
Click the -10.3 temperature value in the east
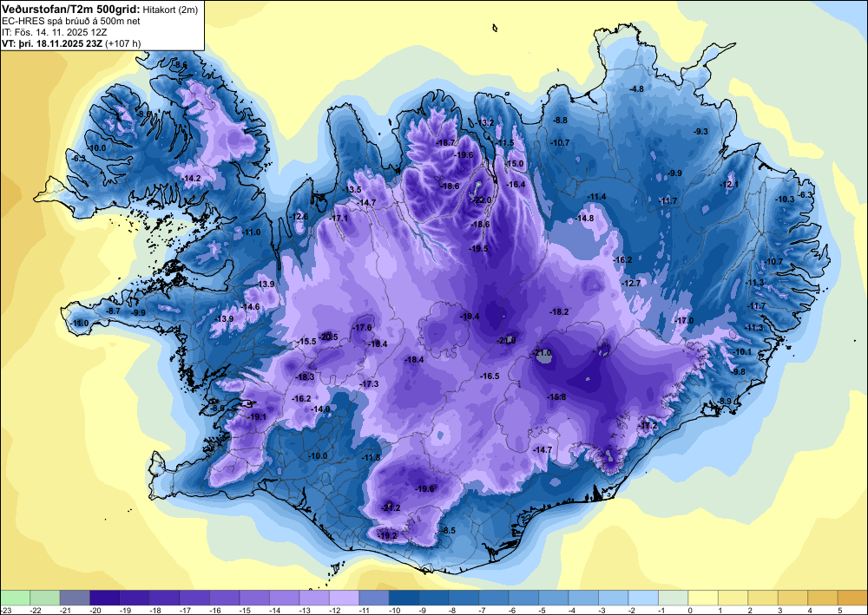(x=785, y=200)
